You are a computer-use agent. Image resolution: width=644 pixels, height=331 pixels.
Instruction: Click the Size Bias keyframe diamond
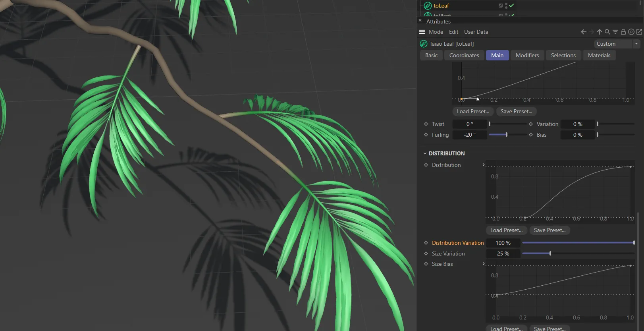(x=426, y=264)
